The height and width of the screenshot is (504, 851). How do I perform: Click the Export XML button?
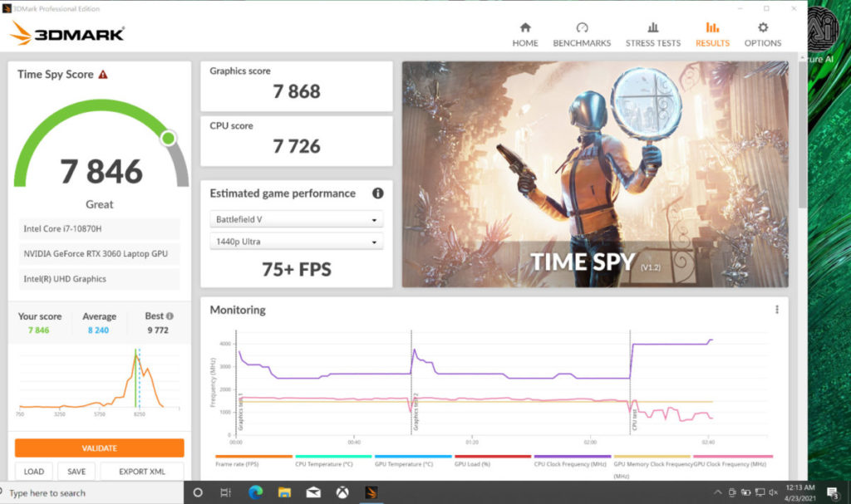point(142,472)
